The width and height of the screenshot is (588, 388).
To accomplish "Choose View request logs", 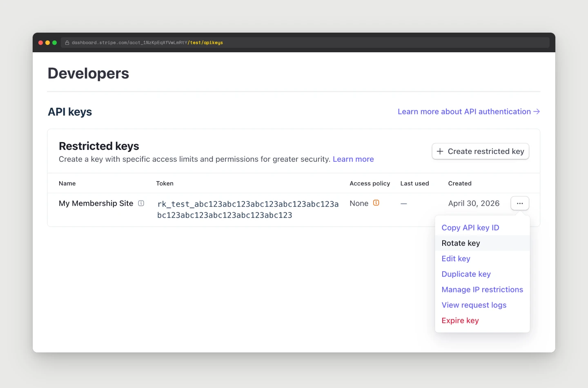I will click(x=474, y=305).
